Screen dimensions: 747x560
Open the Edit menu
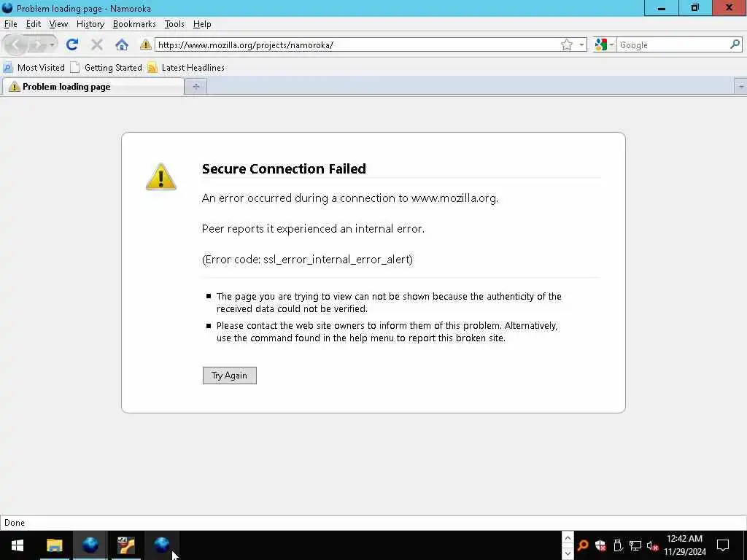click(x=34, y=24)
